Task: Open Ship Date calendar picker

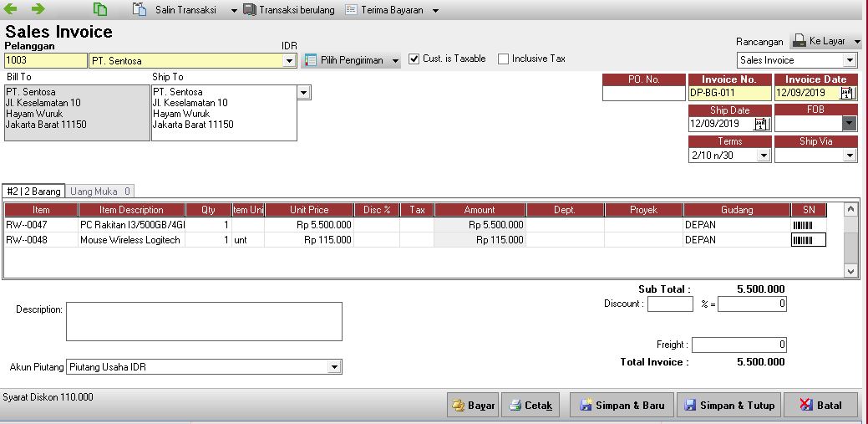Action: tap(762, 124)
